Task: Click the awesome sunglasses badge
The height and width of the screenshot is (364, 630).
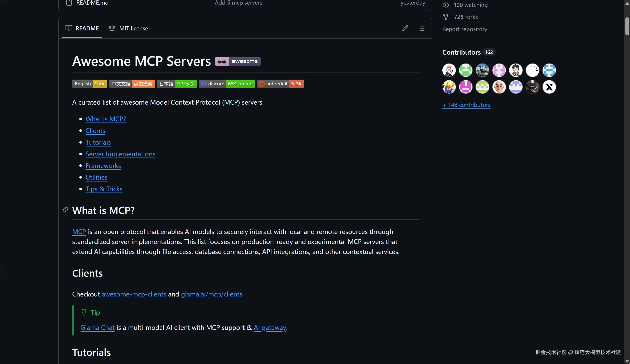Action: point(237,61)
